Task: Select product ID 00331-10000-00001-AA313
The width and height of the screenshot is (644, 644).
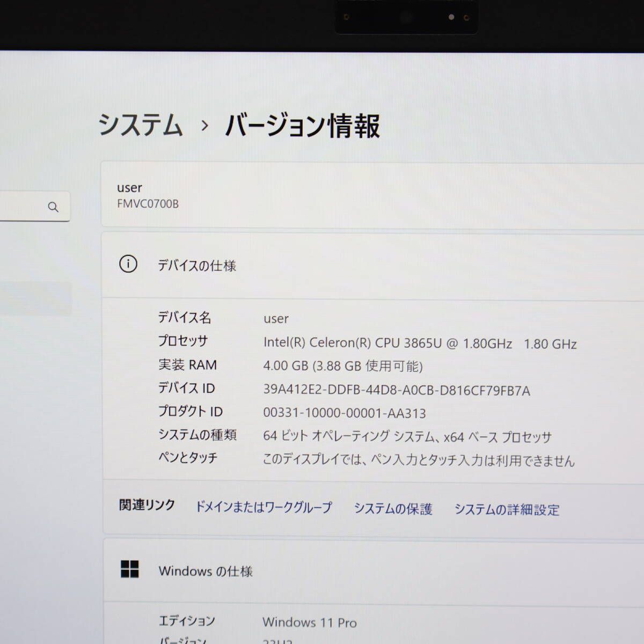Action: click(x=345, y=413)
